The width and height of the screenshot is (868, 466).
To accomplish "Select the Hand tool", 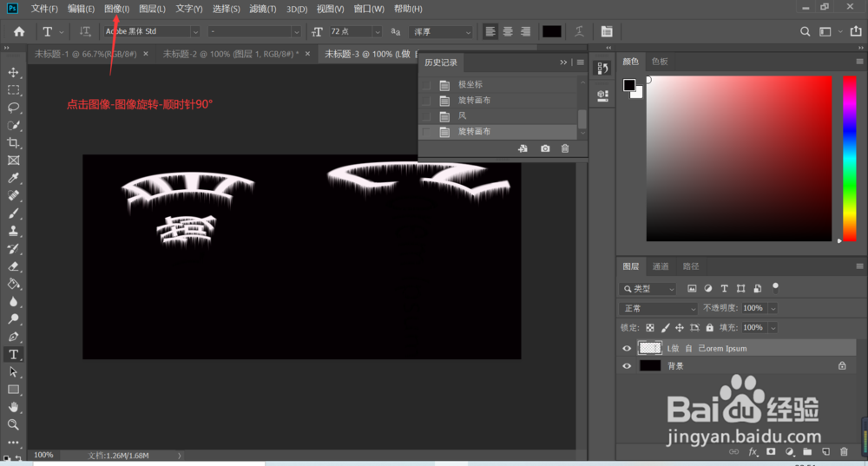I will click(13, 407).
